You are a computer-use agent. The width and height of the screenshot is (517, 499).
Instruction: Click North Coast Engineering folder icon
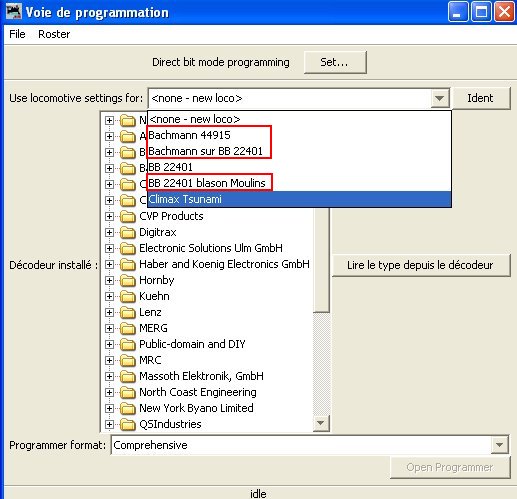point(128,393)
